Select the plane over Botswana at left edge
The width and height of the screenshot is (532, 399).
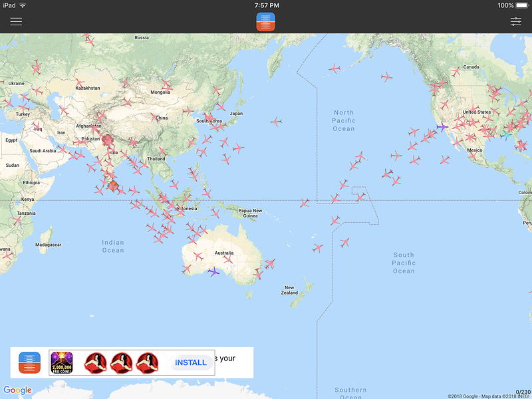coord(7,255)
